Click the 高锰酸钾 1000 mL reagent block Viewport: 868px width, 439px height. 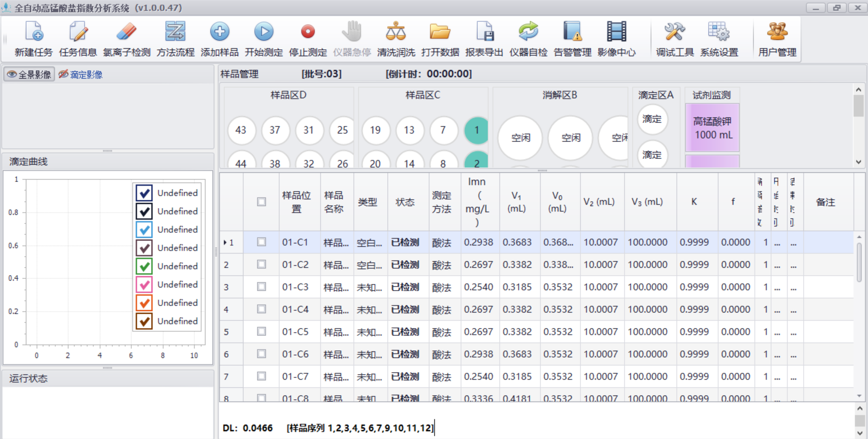tap(712, 128)
